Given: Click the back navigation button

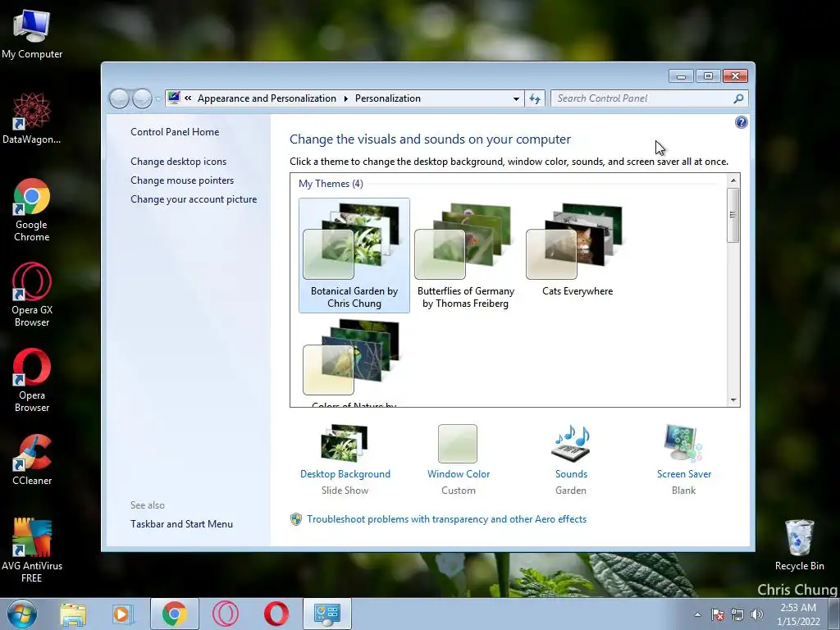Looking at the screenshot, I should pos(119,98).
